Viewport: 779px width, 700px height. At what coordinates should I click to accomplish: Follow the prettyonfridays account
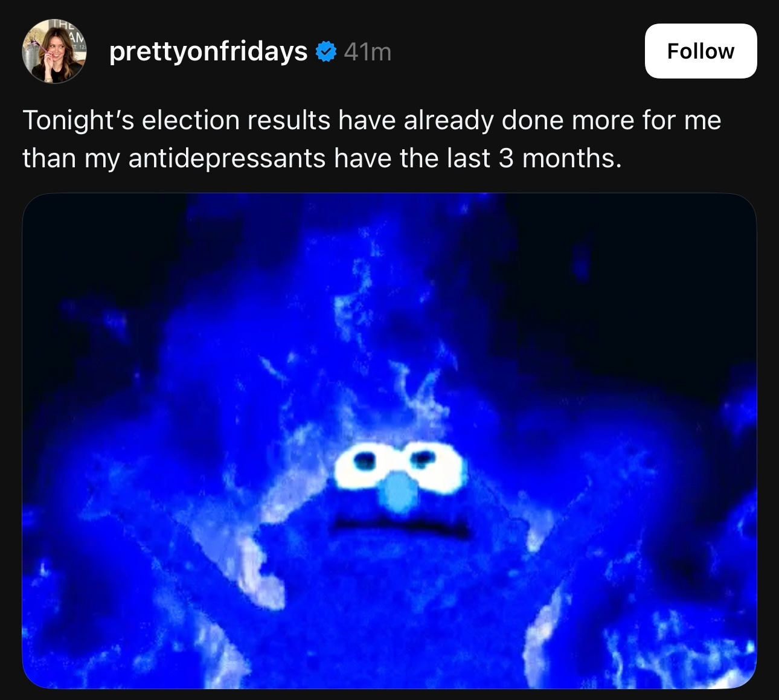[x=700, y=51]
